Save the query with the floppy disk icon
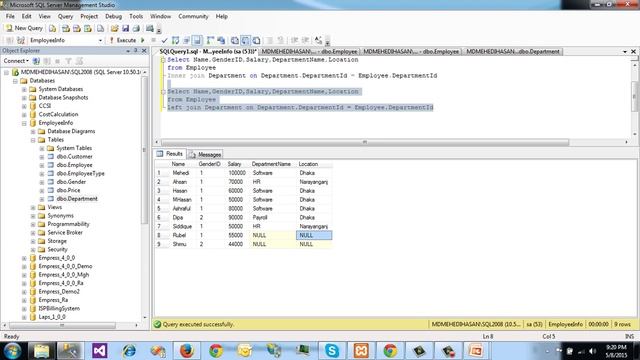The height and width of the screenshot is (360, 640). click(125, 28)
